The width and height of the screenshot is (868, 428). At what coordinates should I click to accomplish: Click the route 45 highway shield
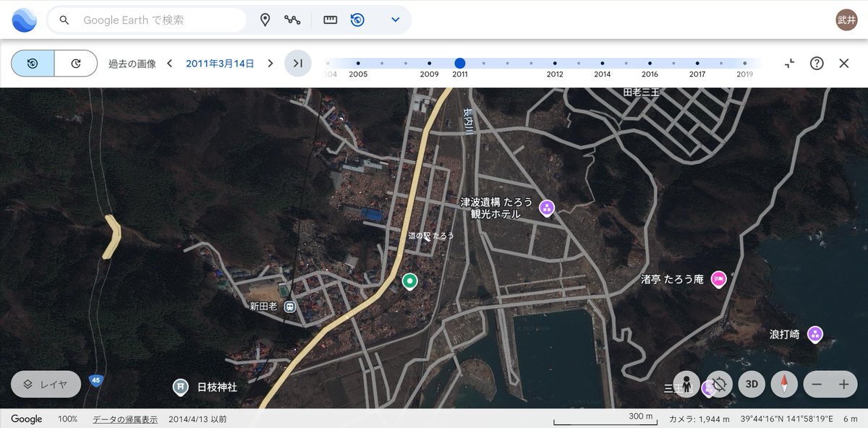point(95,380)
